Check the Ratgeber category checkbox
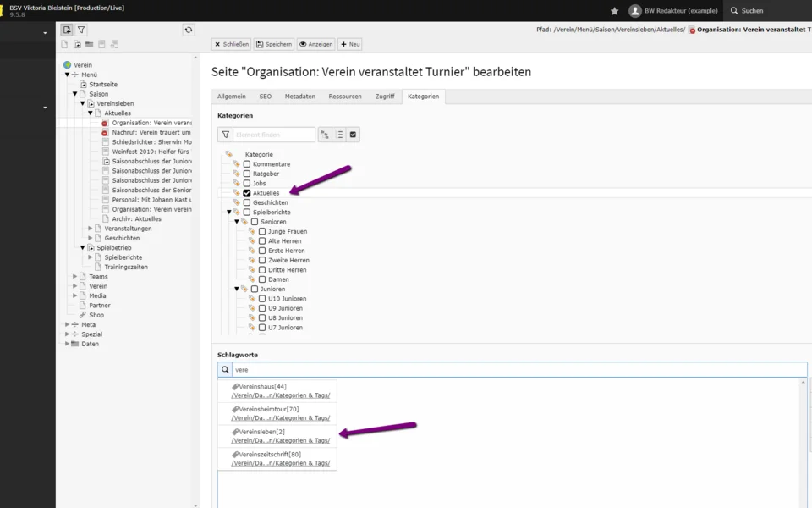 (x=247, y=174)
